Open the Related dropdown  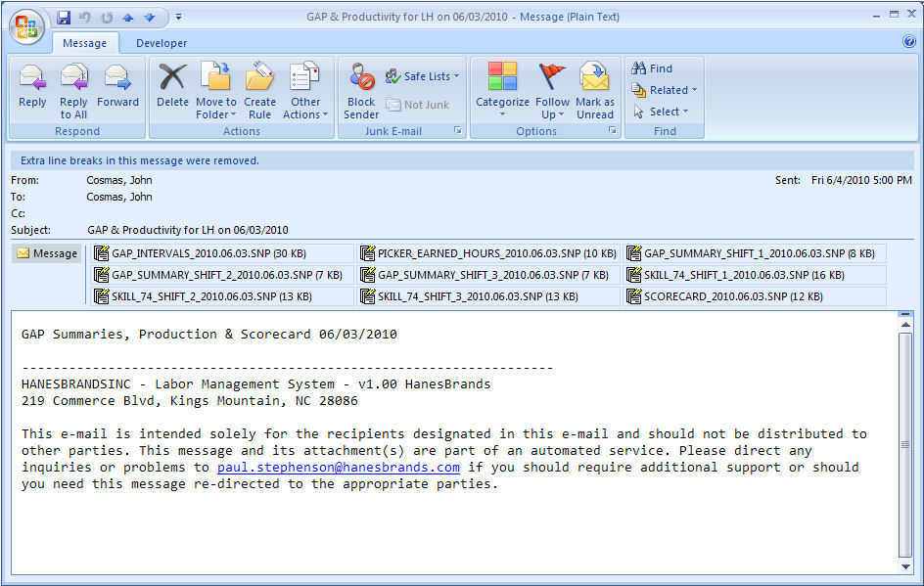point(664,90)
